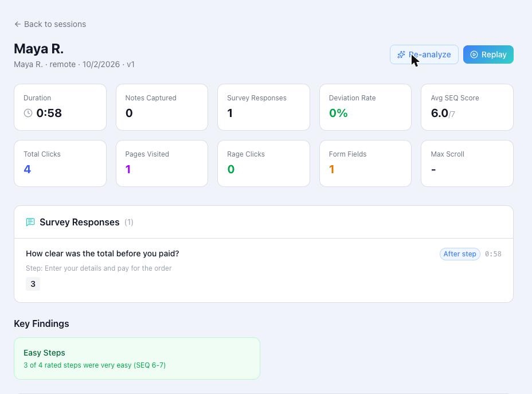Click the step description under the question
The height and width of the screenshot is (394, 532).
[99, 268]
